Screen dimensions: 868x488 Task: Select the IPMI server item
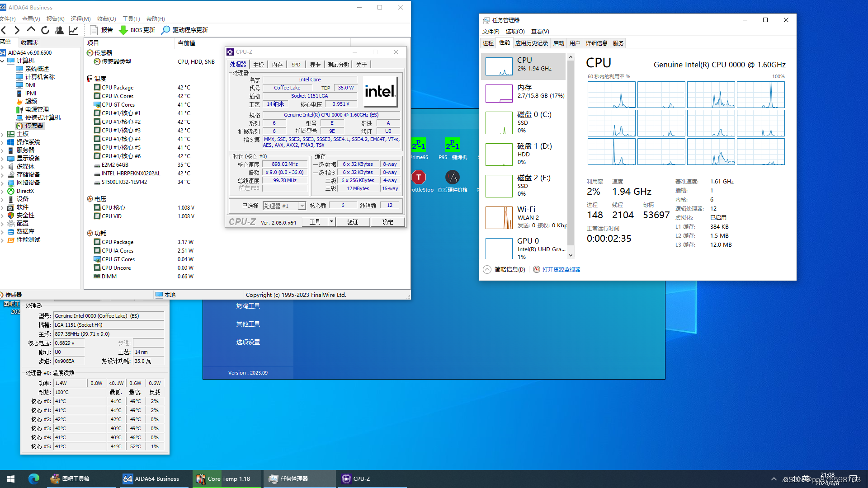tap(26, 93)
